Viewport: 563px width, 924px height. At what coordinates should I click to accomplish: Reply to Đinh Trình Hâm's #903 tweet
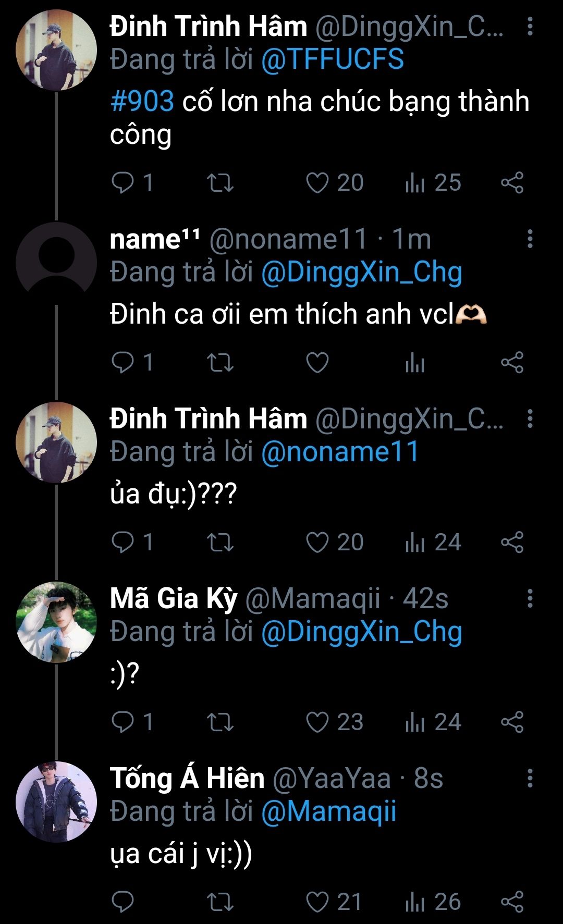click(123, 183)
